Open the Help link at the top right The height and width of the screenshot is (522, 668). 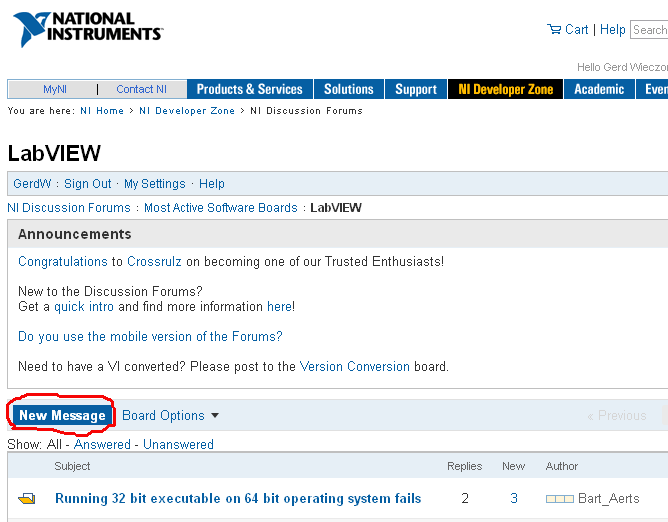point(613,29)
